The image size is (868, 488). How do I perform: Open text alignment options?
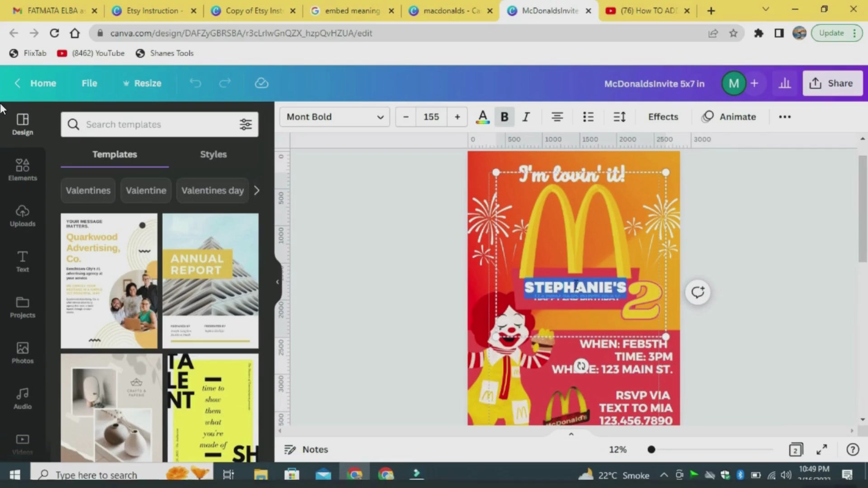click(x=557, y=117)
